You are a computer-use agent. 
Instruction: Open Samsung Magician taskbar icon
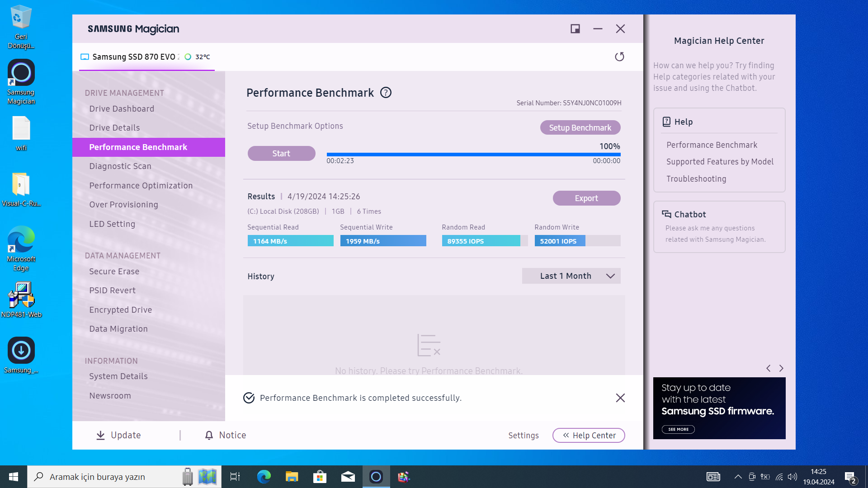tap(376, 477)
